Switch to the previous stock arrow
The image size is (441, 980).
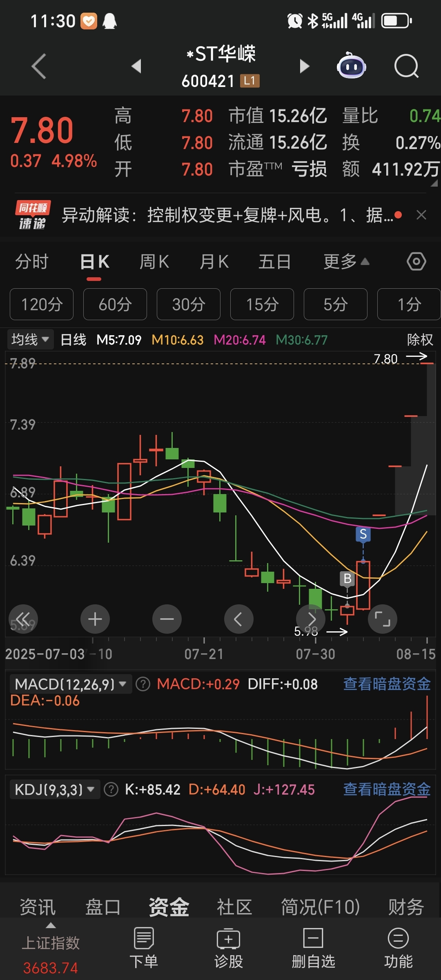click(x=136, y=66)
